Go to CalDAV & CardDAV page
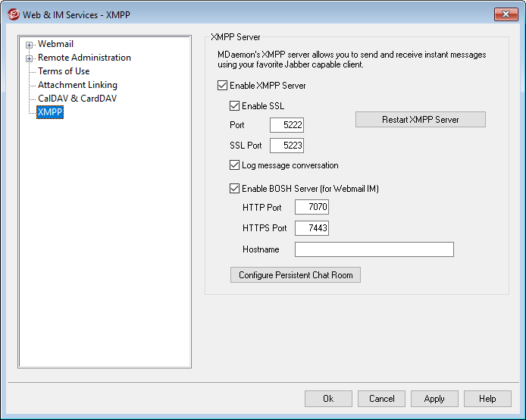 [x=77, y=99]
